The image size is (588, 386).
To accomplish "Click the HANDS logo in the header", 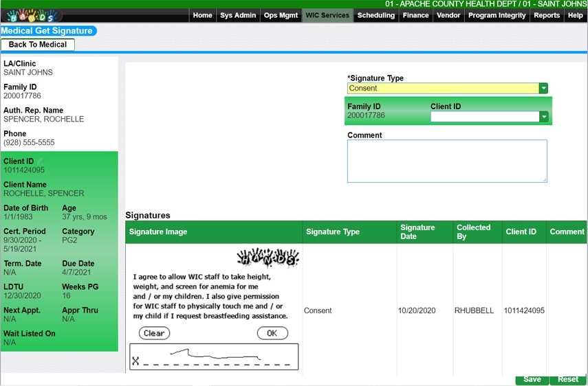I will (30, 15).
